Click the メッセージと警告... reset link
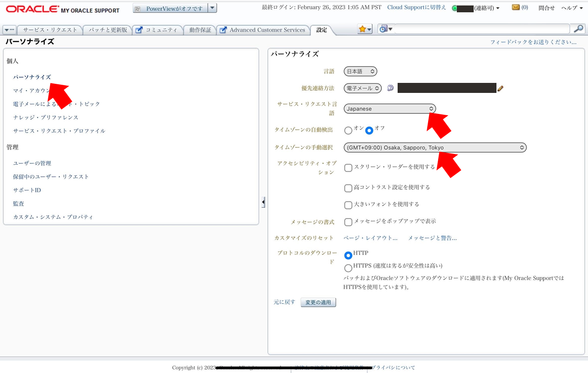The image size is (588, 373). click(432, 238)
